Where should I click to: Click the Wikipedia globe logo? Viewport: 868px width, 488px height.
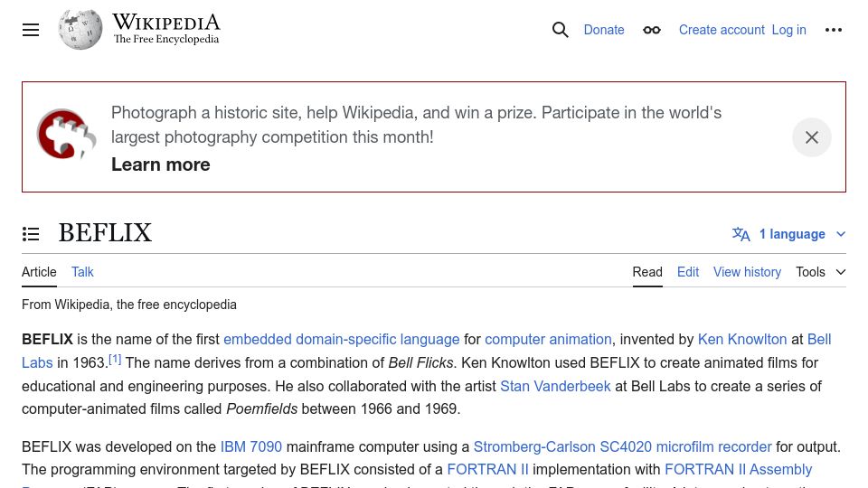tap(80, 29)
